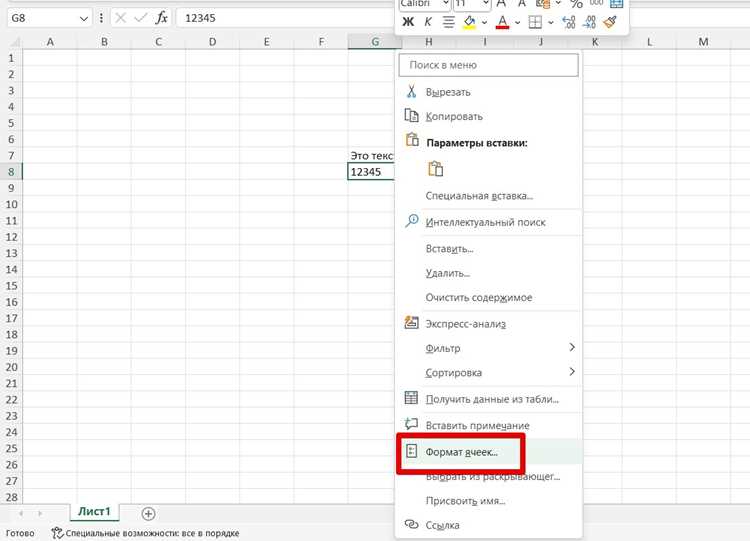Click the paste option clipboard icon
750x541 pixels.
point(435,169)
